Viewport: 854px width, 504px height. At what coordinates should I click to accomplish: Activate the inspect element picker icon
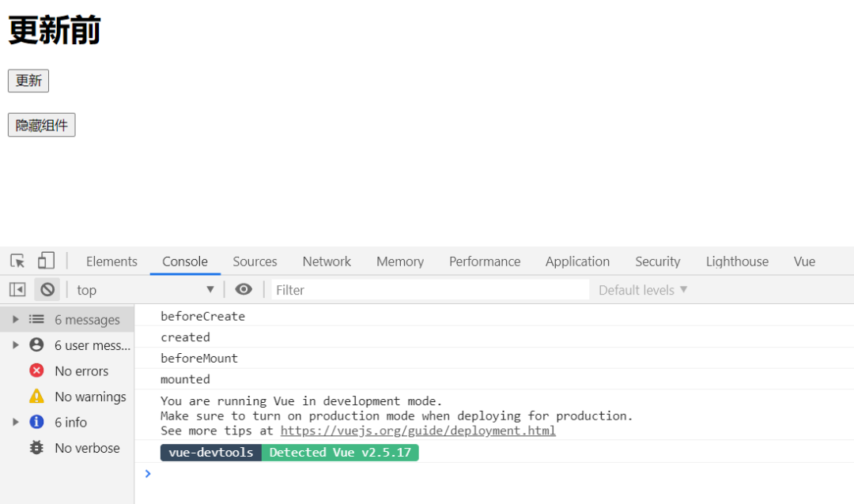[17, 261]
